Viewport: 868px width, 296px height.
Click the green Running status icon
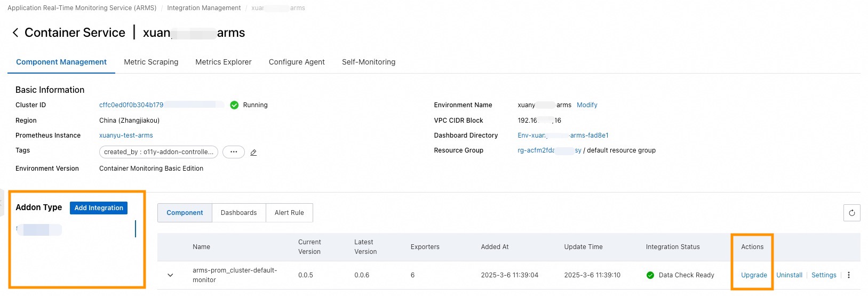234,105
